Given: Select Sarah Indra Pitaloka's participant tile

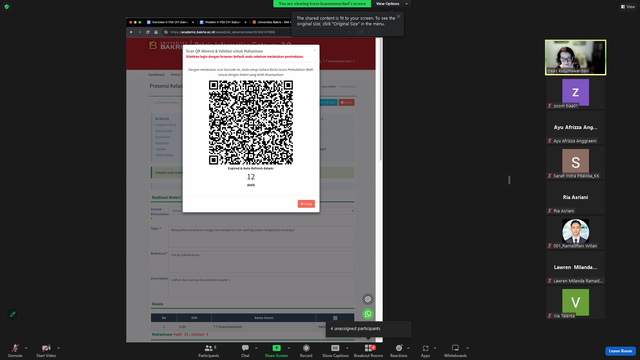Looking at the screenshot, I should click(x=576, y=163).
